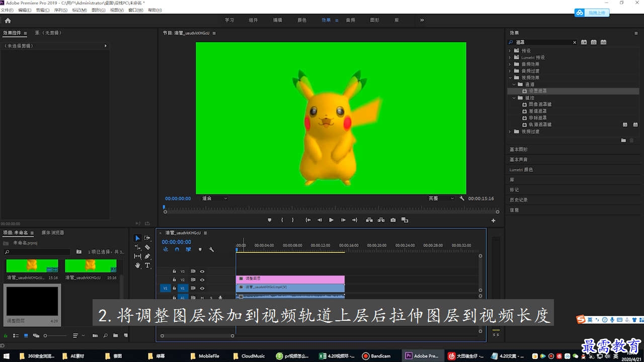Open Program Monitor wrench settings

click(x=462, y=199)
